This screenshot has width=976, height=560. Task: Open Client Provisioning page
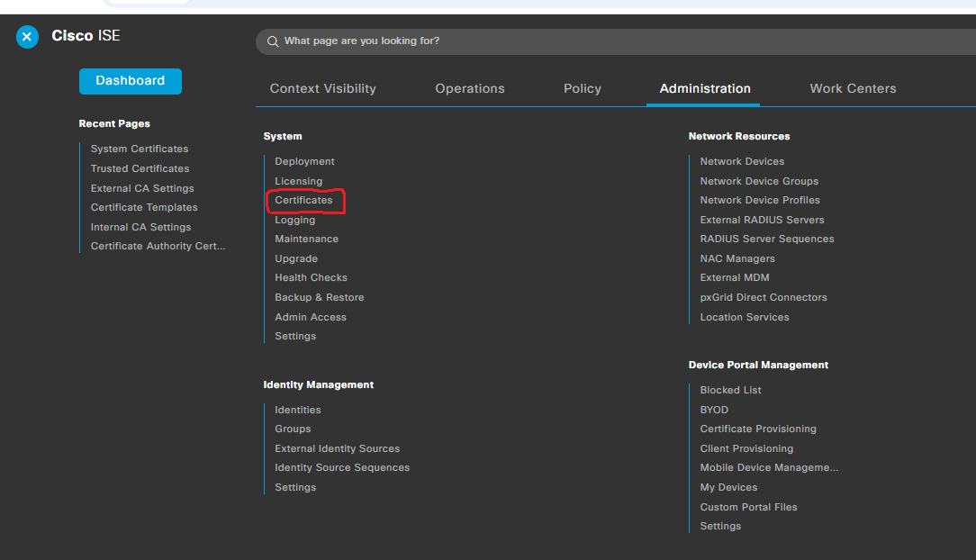click(x=747, y=448)
